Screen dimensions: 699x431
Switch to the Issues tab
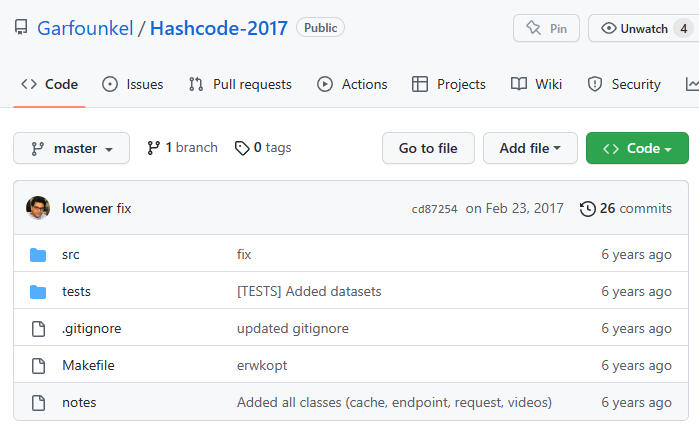[132, 84]
